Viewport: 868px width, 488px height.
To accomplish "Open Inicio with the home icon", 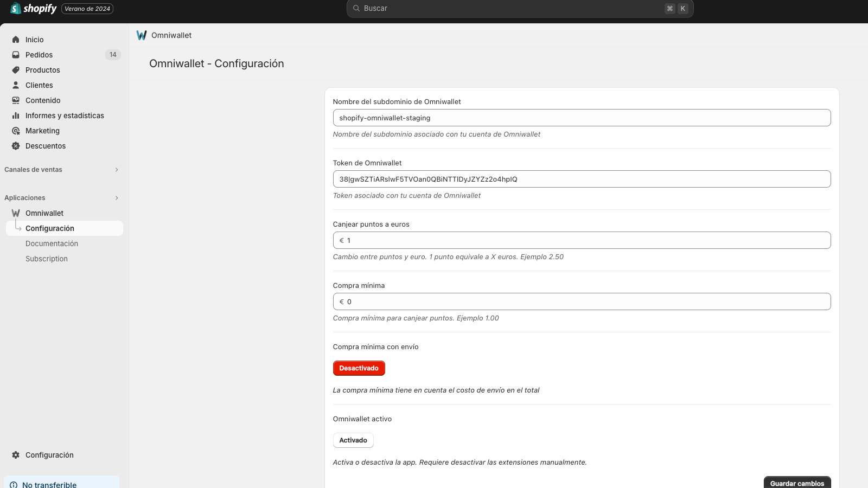I will pyautogui.click(x=16, y=39).
